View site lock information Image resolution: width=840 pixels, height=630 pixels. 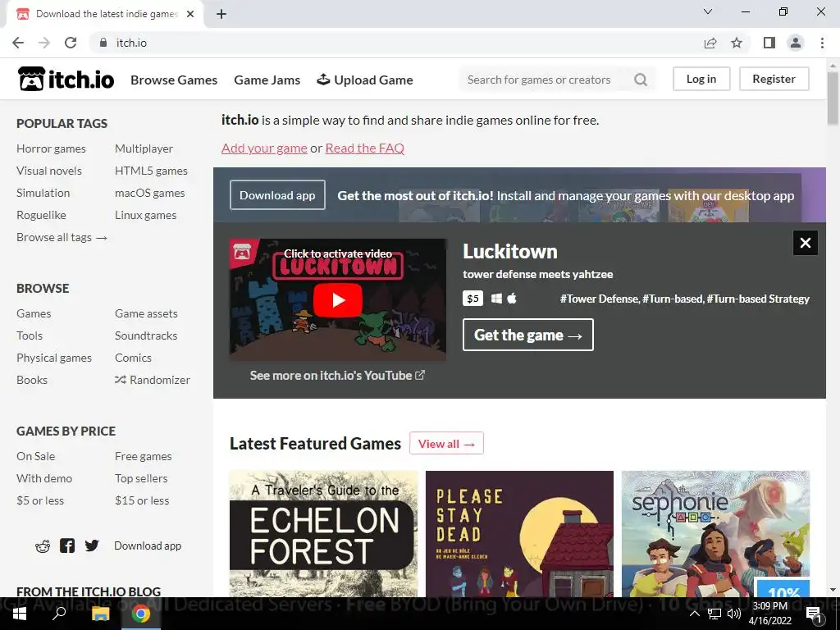pyautogui.click(x=103, y=43)
